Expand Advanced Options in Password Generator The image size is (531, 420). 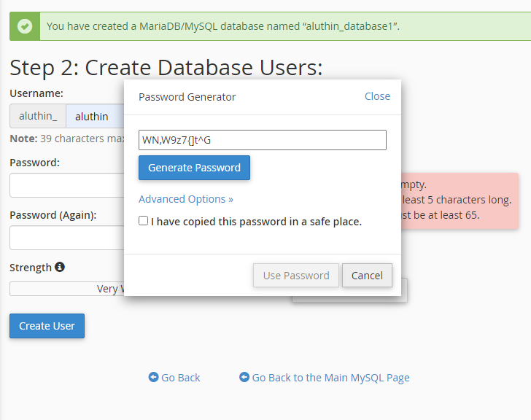[185, 199]
